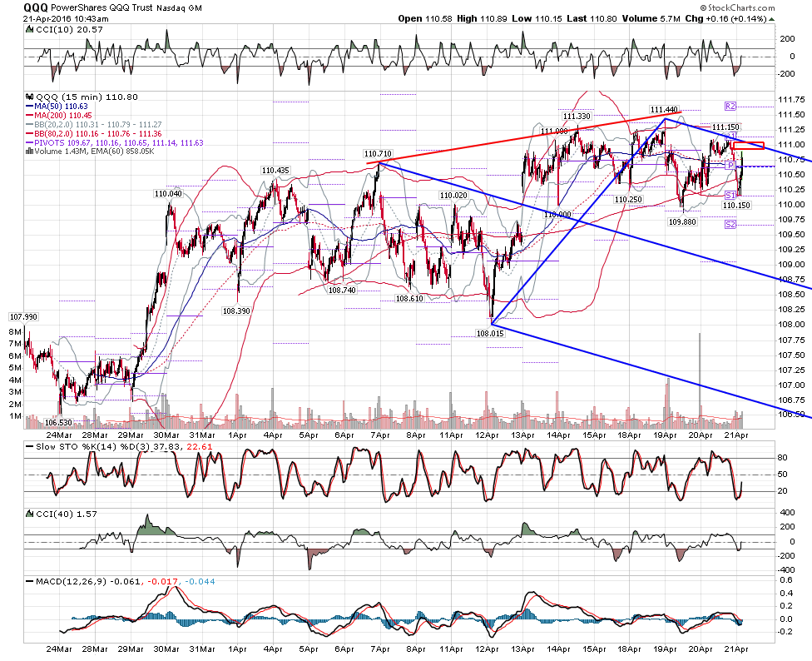Click the QQQ ticker symbol in the header

tap(37, 7)
